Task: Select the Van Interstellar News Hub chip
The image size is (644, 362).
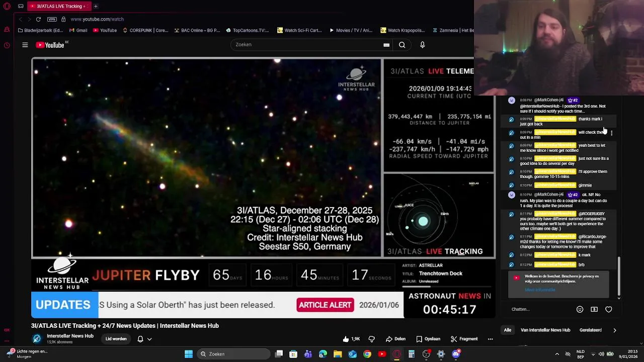Action: [545, 330]
